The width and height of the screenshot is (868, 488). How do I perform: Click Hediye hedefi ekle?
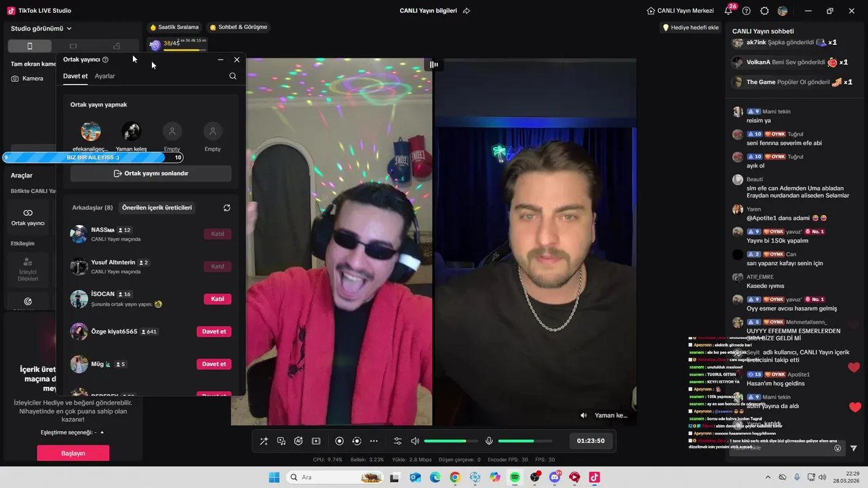point(690,28)
